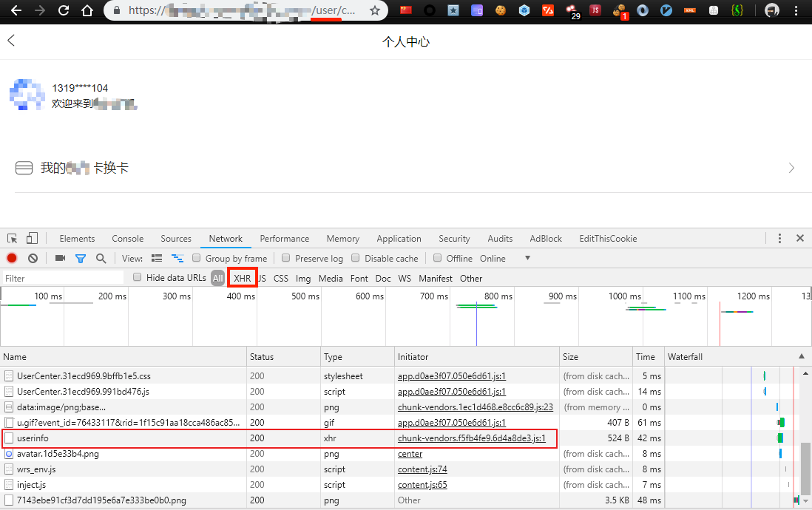Open the Application tab
The image size is (812, 510).
399,239
